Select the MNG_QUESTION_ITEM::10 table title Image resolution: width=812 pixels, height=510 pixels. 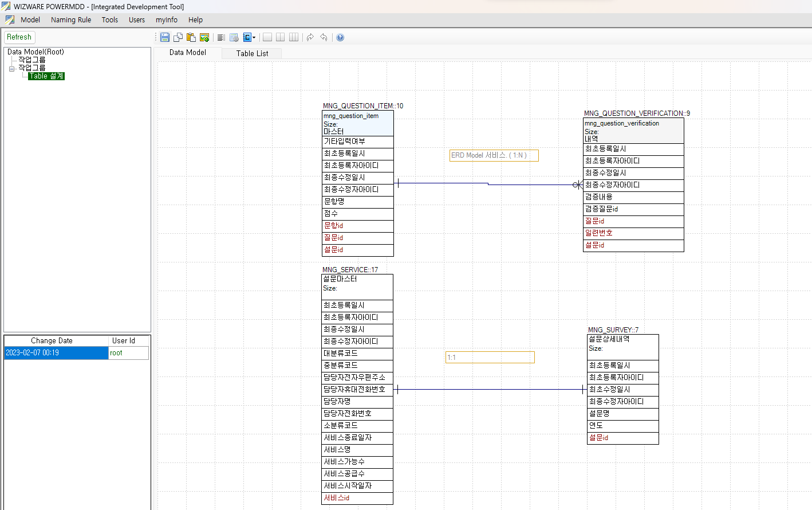click(x=363, y=106)
